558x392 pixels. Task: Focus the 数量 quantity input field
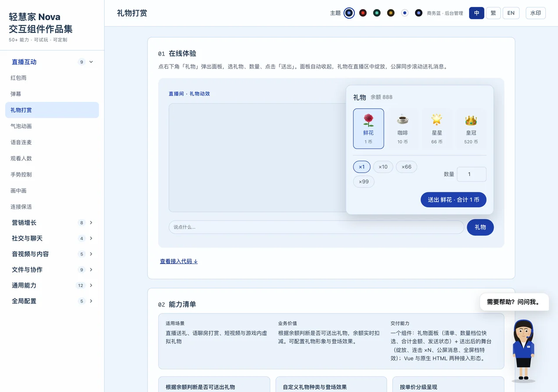click(x=472, y=174)
